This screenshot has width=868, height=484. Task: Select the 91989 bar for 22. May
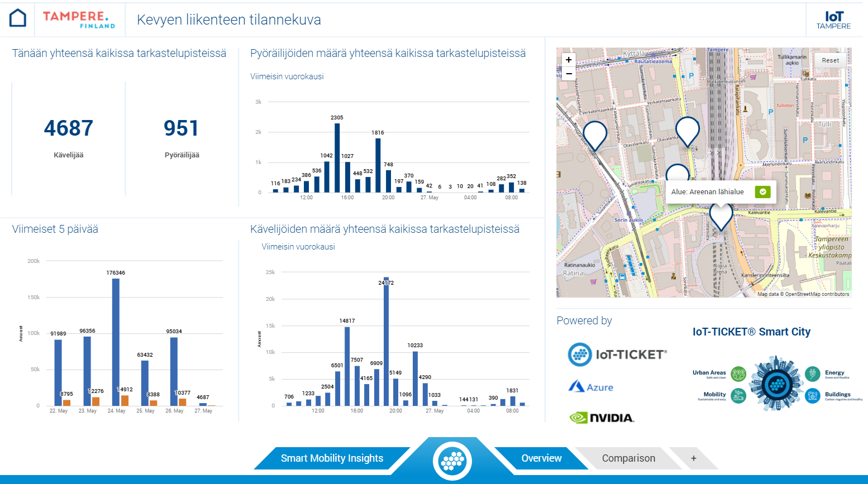click(58, 372)
